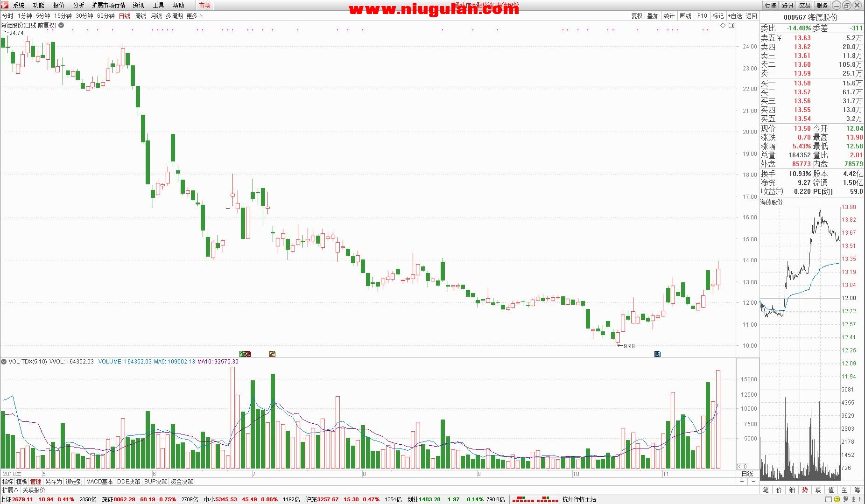This screenshot has width=865, height=504.
Task: Click the 返回 back button
Action: [x=752, y=16]
